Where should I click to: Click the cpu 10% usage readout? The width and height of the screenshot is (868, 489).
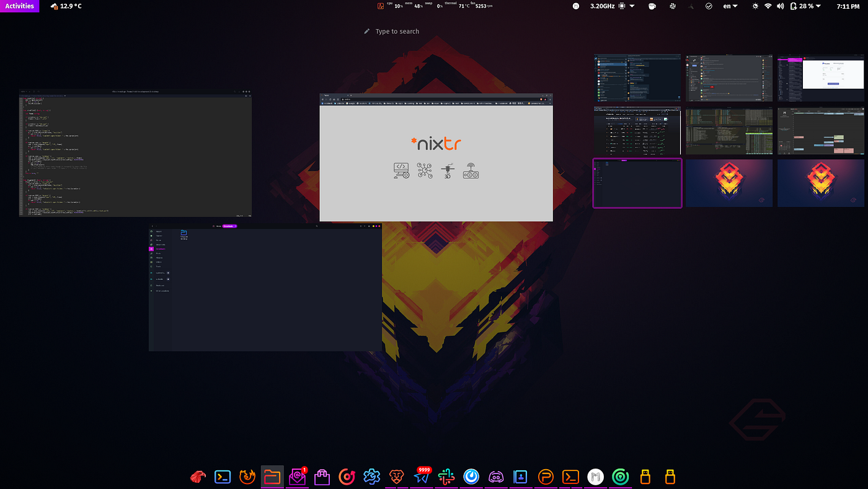(394, 6)
